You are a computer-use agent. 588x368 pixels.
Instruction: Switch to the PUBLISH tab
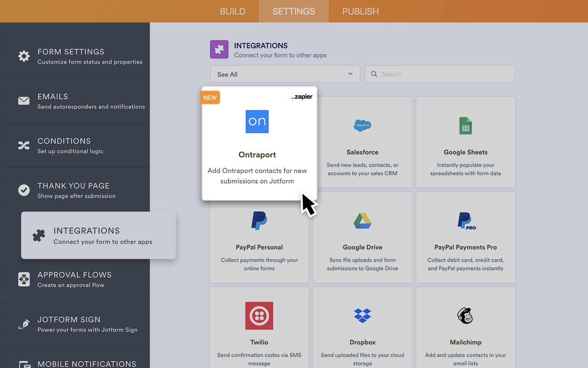pyautogui.click(x=360, y=11)
